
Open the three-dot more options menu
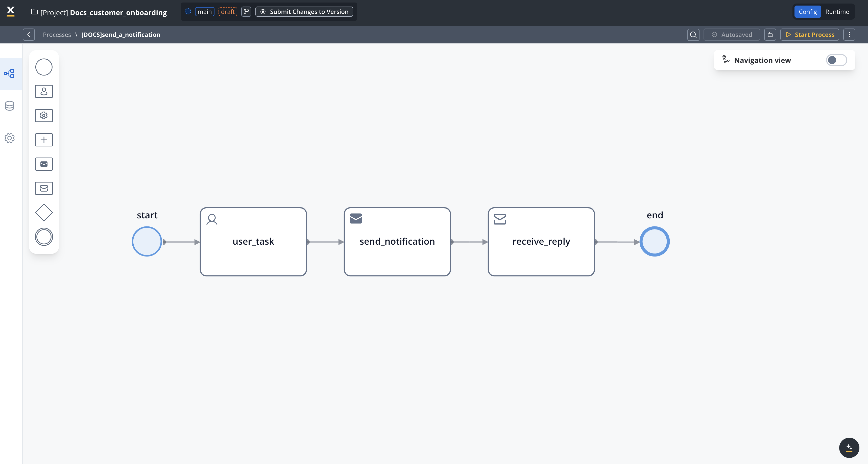point(849,35)
